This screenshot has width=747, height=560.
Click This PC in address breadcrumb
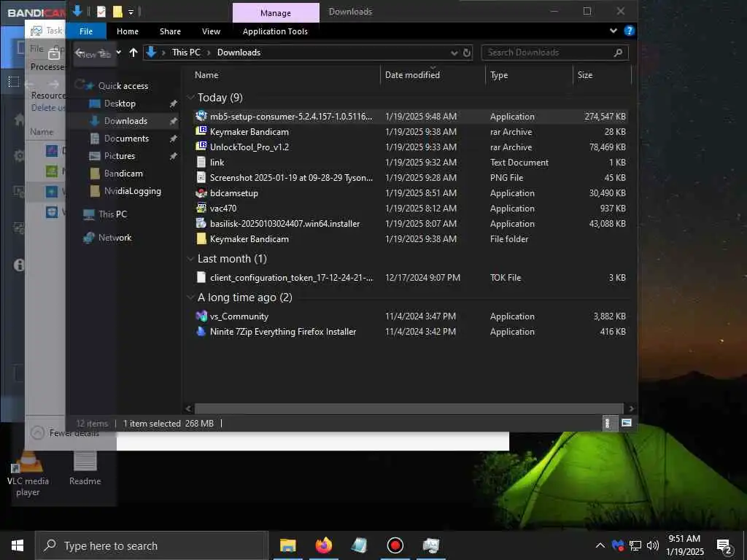[186, 52]
